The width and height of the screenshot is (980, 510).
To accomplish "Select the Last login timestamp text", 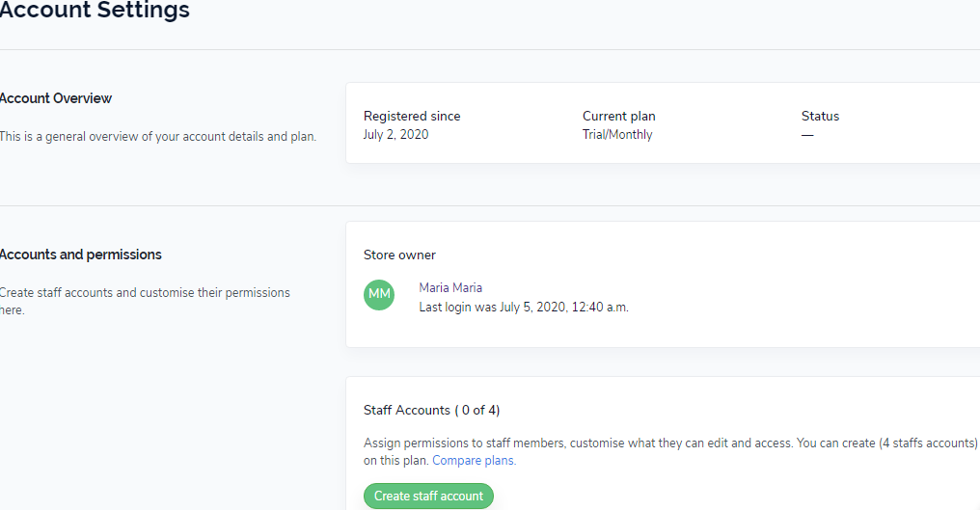I will [x=524, y=308].
